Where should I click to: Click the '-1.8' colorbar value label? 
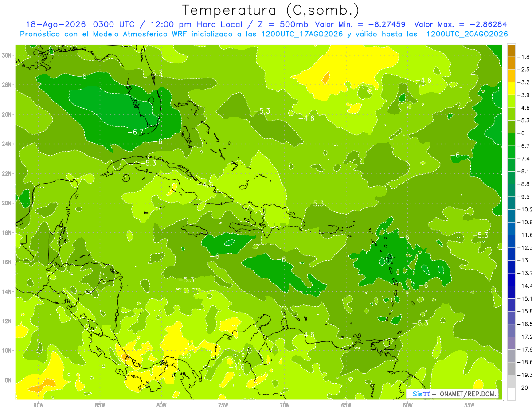pos(524,57)
